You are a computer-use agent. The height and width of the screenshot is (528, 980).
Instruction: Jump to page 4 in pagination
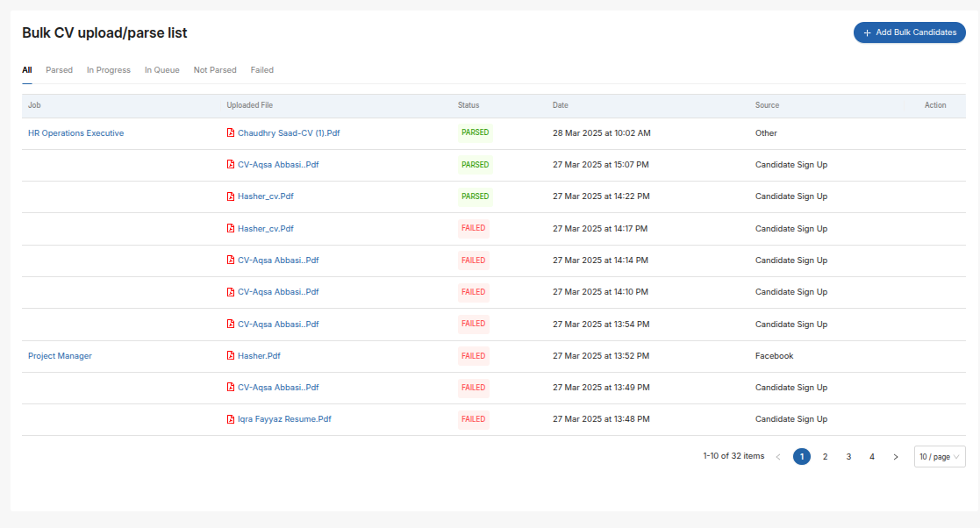(872, 457)
